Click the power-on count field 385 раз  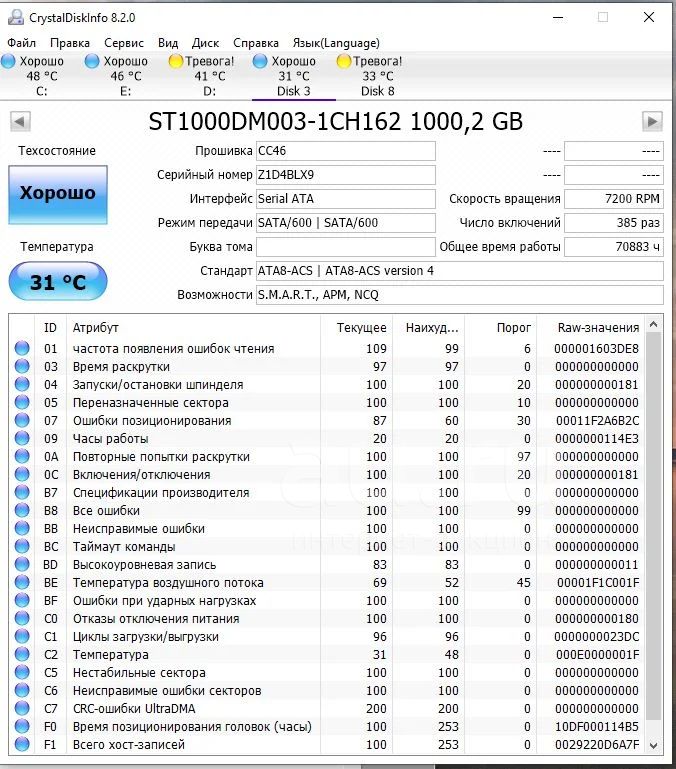point(614,223)
